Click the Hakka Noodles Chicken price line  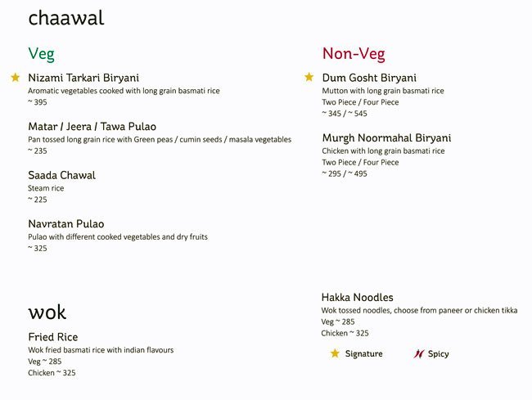[345, 334]
